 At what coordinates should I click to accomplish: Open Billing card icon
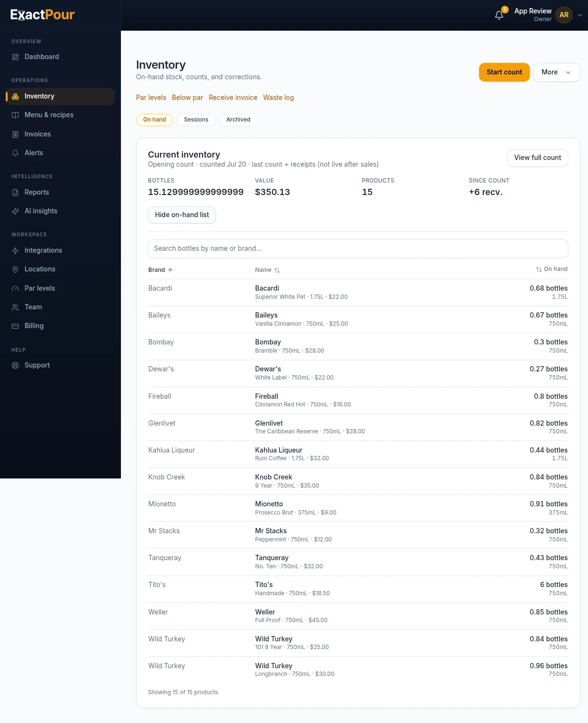15,326
